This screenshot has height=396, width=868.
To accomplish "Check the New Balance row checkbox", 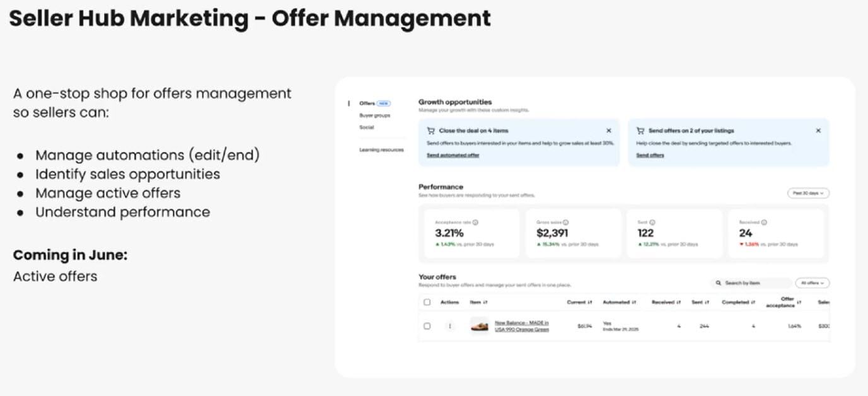I will click(x=427, y=326).
